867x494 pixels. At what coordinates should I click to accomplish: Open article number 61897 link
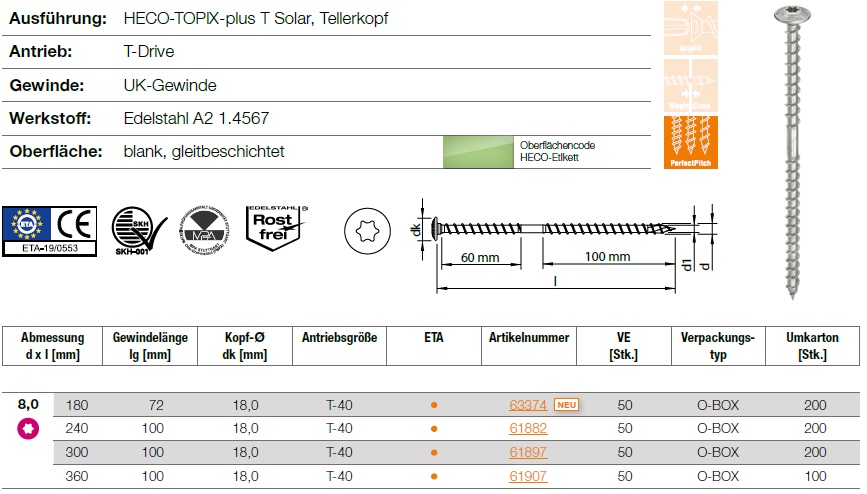point(528,453)
